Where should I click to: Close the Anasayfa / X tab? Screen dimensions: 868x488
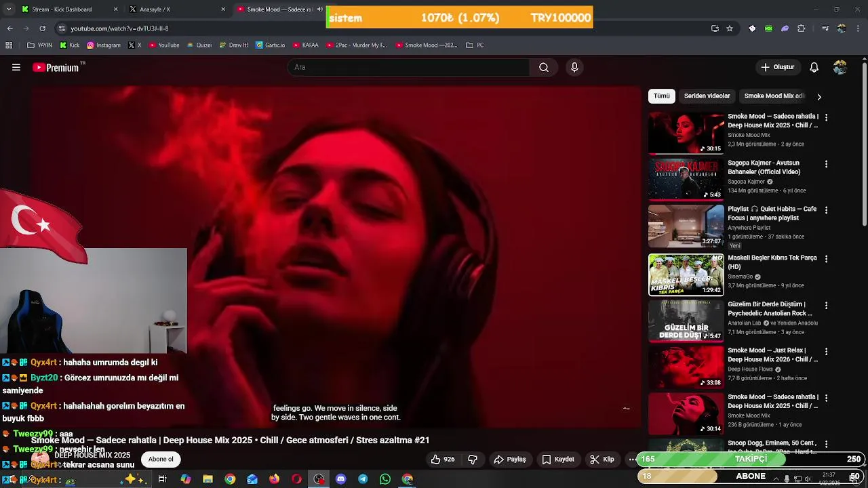coord(223,9)
